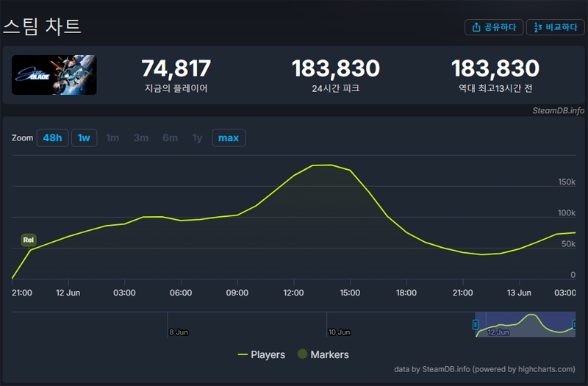
Task: Select the max zoom range
Action: (x=229, y=137)
